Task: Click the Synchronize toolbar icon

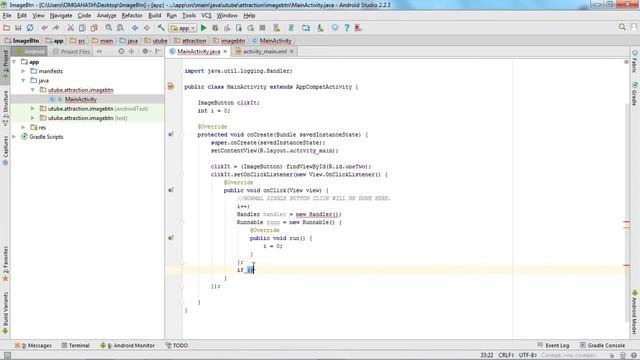Action: point(30,28)
